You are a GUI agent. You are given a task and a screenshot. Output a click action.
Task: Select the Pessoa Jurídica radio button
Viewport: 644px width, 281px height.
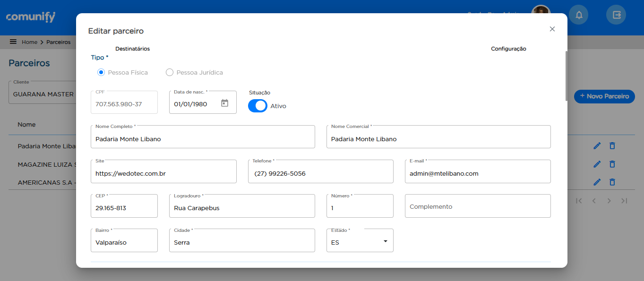(170, 73)
